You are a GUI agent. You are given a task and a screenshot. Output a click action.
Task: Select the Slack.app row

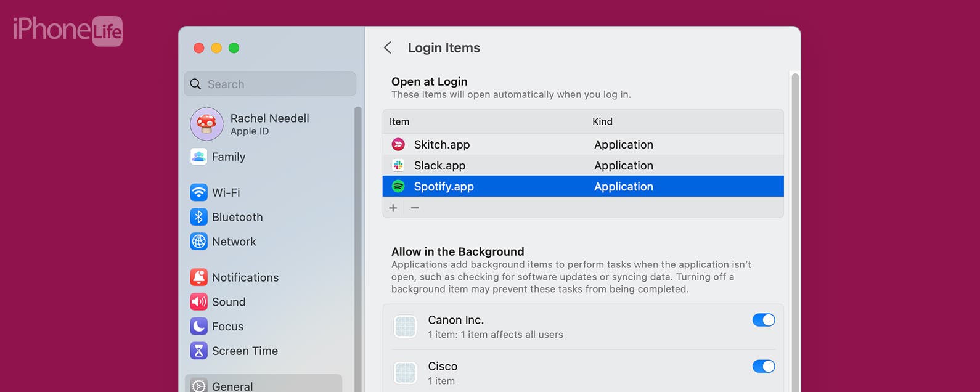583,165
